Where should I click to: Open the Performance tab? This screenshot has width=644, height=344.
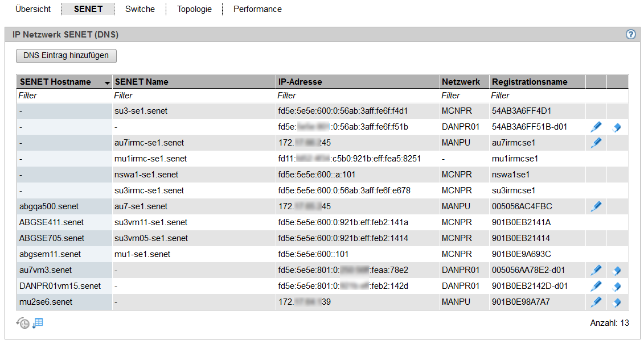click(257, 9)
